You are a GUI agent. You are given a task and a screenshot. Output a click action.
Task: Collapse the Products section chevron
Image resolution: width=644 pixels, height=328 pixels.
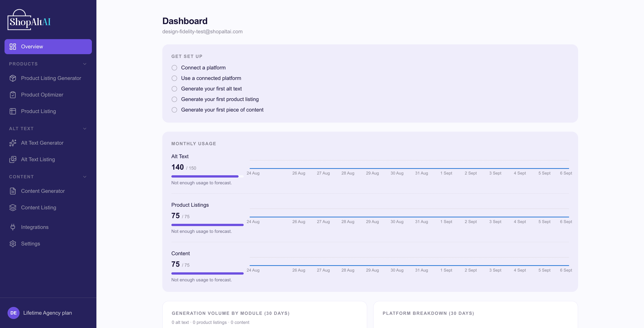click(85, 64)
